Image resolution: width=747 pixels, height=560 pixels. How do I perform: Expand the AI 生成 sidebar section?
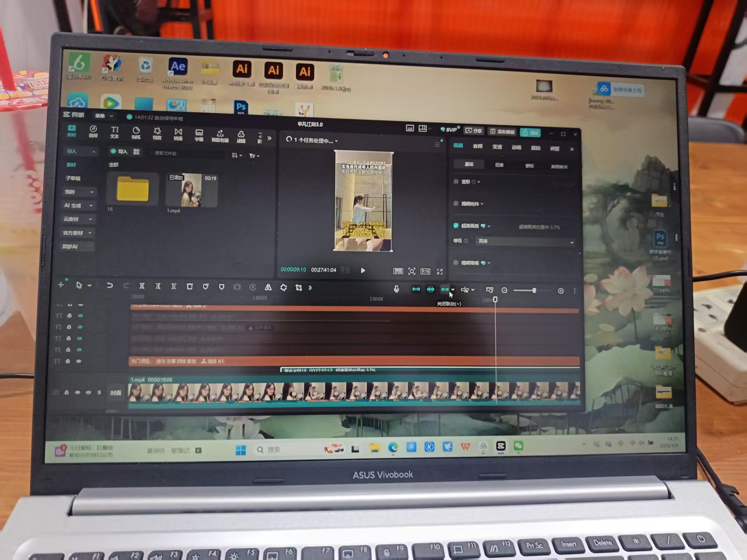coord(78,205)
